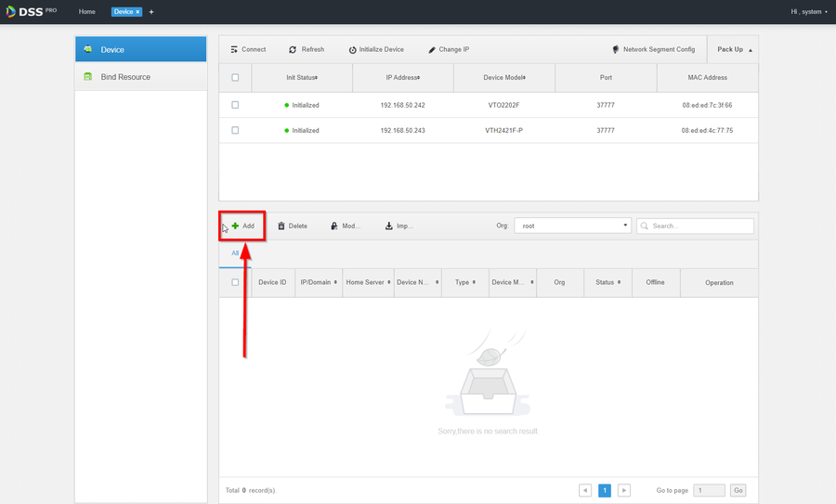Click the Refresh toolbar label
Image resolution: width=836 pixels, height=504 pixels.
point(312,49)
